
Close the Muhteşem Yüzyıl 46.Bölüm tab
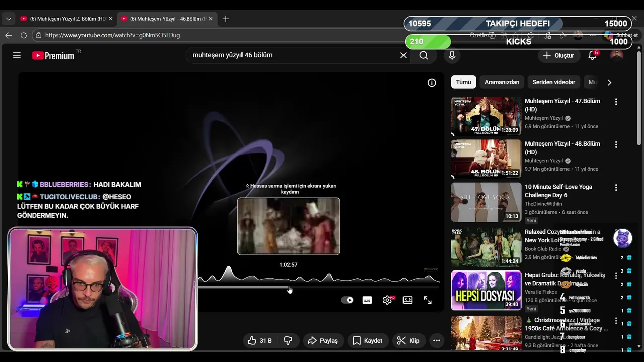(211, 19)
